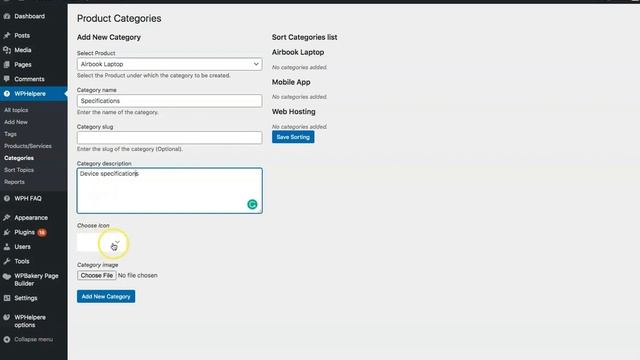The width and height of the screenshot is (640, 360).
Task: Click the Choose File button
Action: (x=96, y=276)
